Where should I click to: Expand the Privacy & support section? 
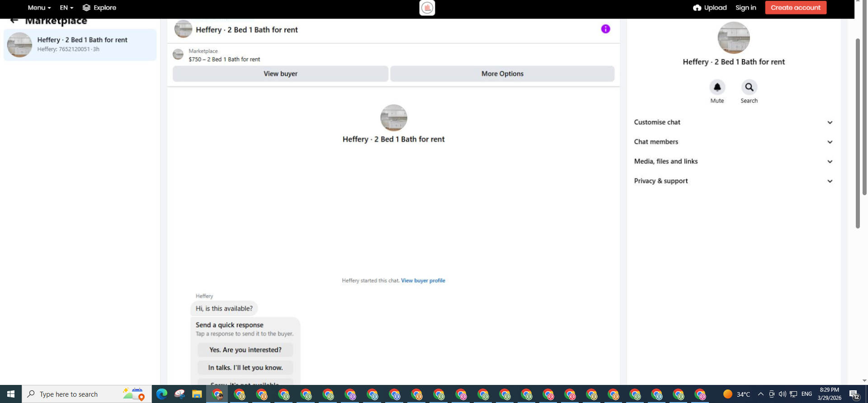733,181
